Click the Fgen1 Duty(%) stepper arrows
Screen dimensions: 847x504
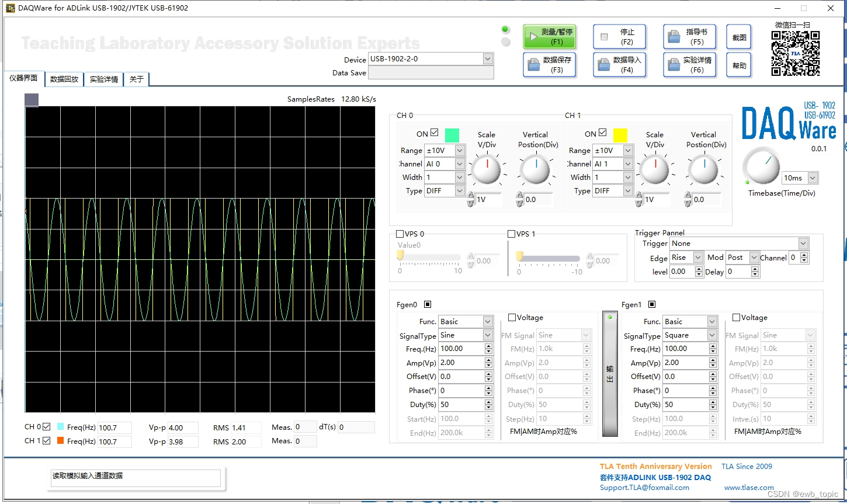713,405
